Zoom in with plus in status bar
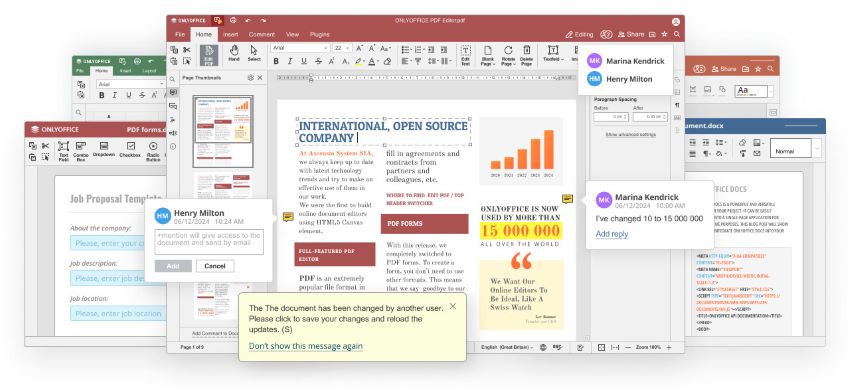 (668, 347)
